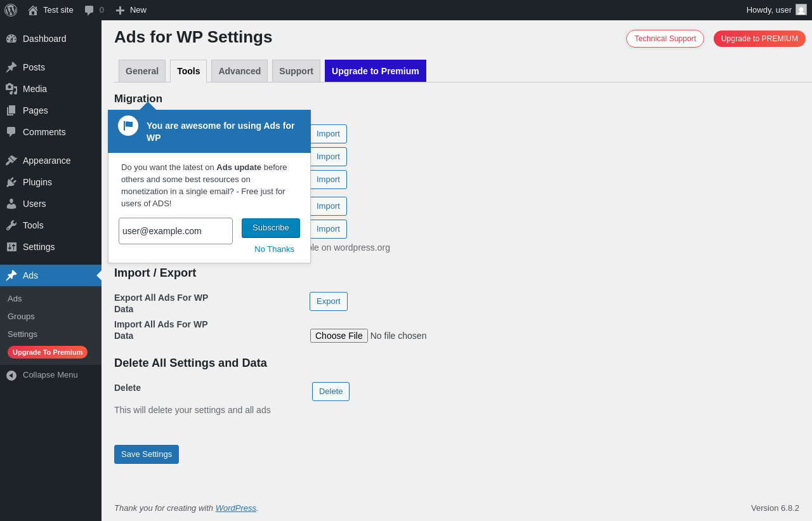812x521 pixels.
Task: Click the Tools wrench icon
Action: point(11,225)
